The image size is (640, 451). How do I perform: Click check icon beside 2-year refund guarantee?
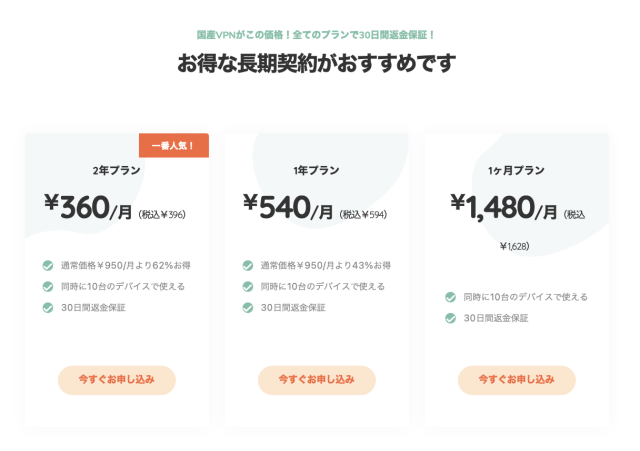point(48,307)
